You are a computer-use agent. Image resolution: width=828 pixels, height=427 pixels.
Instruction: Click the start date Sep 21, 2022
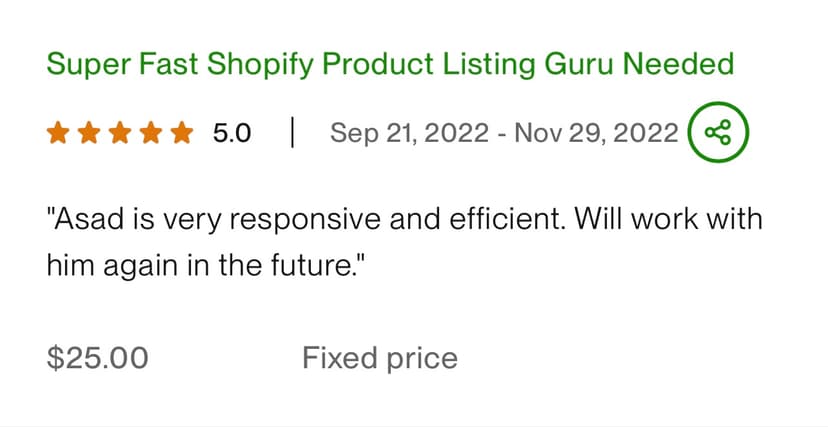409,133
